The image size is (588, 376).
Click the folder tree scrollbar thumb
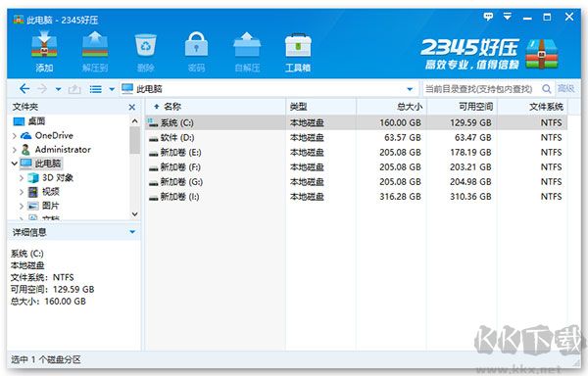point(134,140)
